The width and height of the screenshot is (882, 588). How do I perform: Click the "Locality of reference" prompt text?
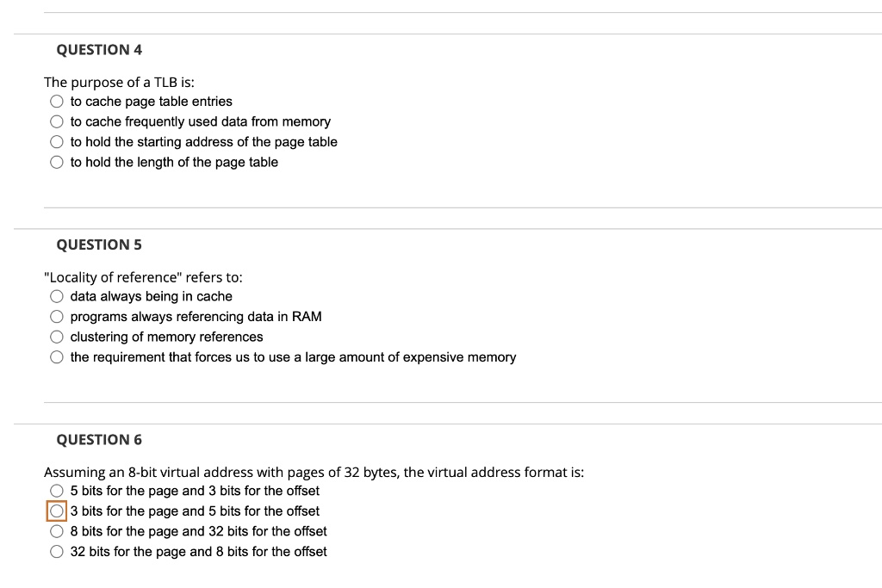click(x=143, y=277)
